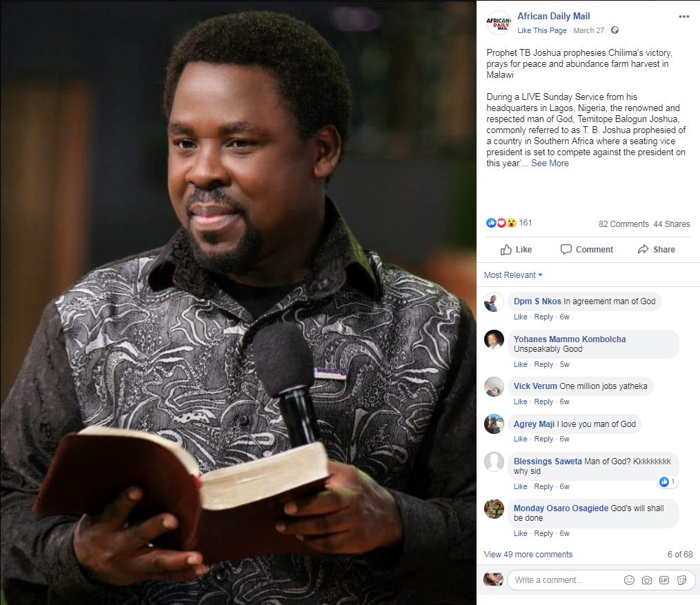Like the post with thumbs-up button
Screen dimensions: 700x605
tap(516, 250)
